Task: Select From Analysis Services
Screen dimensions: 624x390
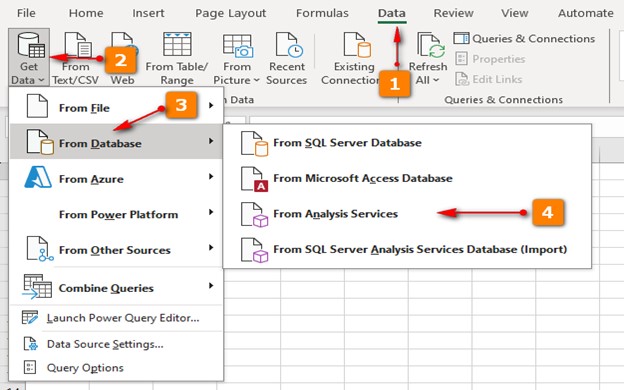Action: tap(407, 214)
